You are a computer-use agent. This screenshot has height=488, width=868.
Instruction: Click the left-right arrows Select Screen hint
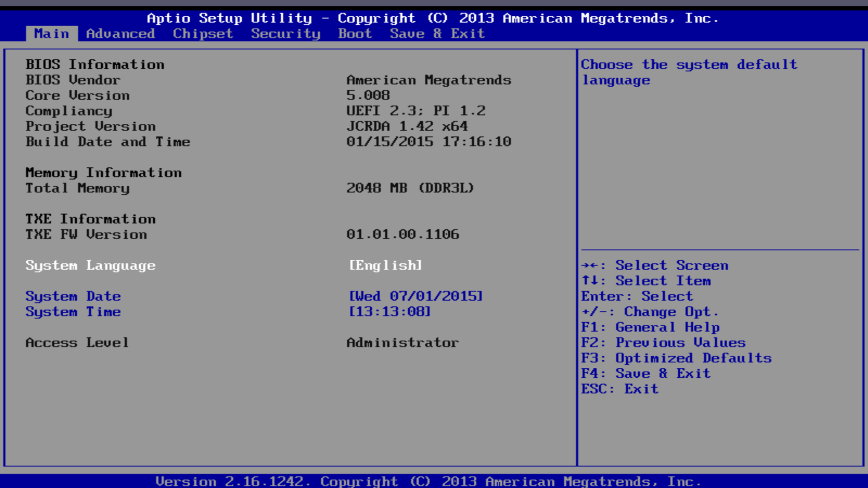(x=655, y=265)
